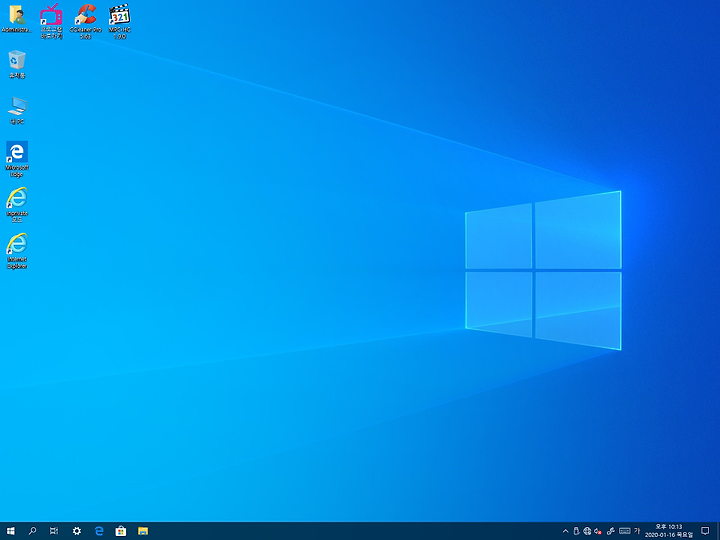Image resolution: width=720 pixels, height=540 pixels.
Task: Open Settings gear icon in the taskbar
Action: 77,531
